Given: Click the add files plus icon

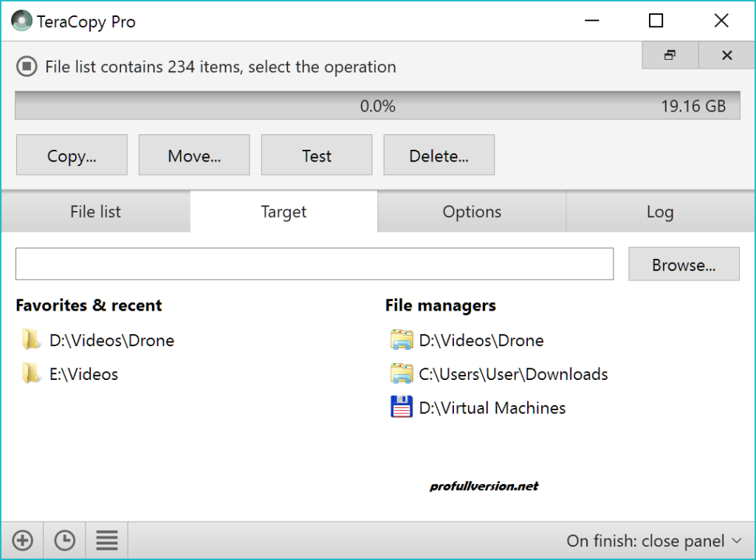Looking at the screenshot, I should click(x=22, y=540).
